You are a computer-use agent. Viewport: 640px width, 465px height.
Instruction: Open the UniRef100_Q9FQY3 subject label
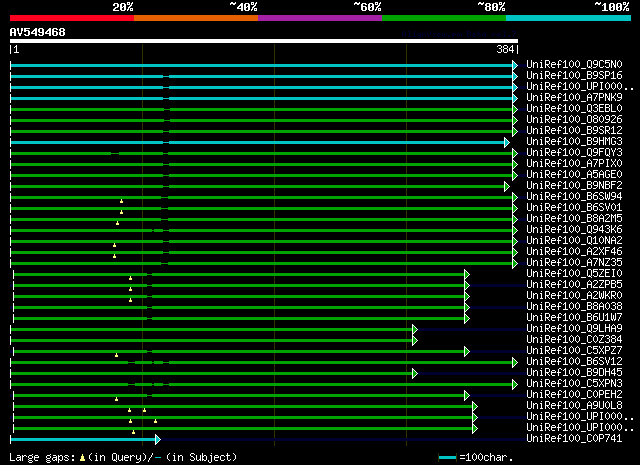(x=574, y=153)
